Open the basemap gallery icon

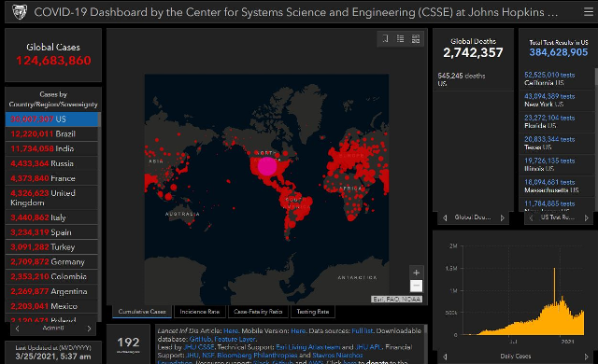tap(415, 39)
